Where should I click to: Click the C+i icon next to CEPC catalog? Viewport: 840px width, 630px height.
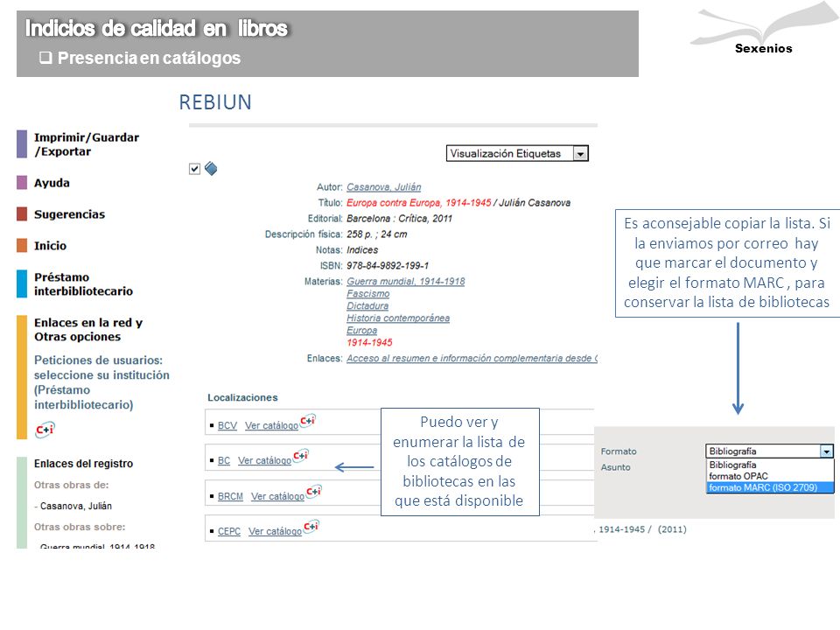pyautogui.click(x=311, y=527)
